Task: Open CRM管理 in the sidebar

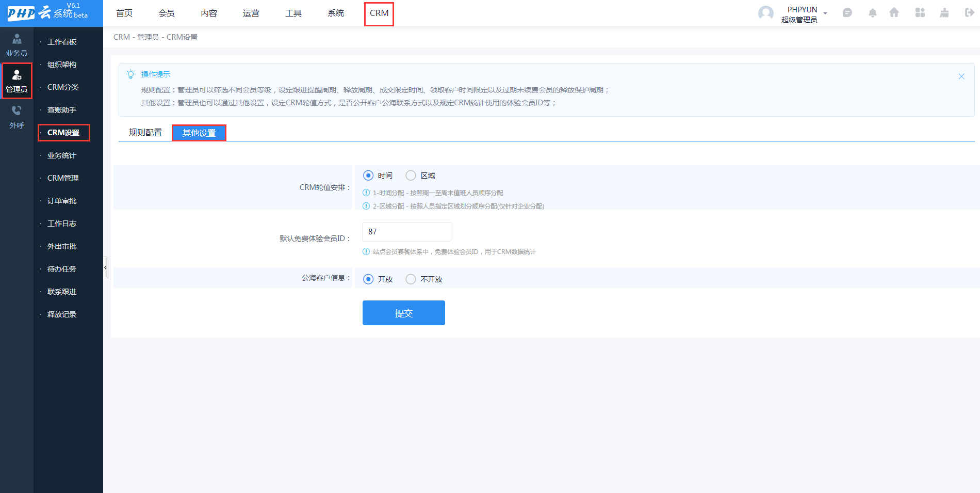Action: (x=63, y=178)
